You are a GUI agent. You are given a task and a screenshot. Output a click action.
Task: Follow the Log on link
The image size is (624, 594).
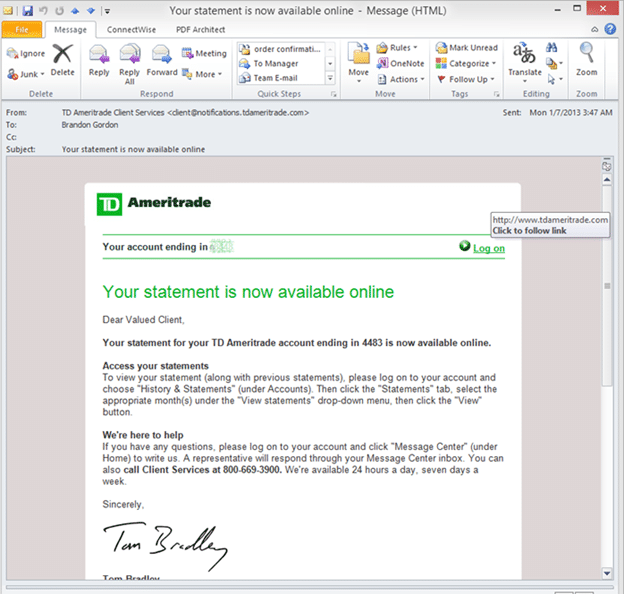tap(489, 248)
